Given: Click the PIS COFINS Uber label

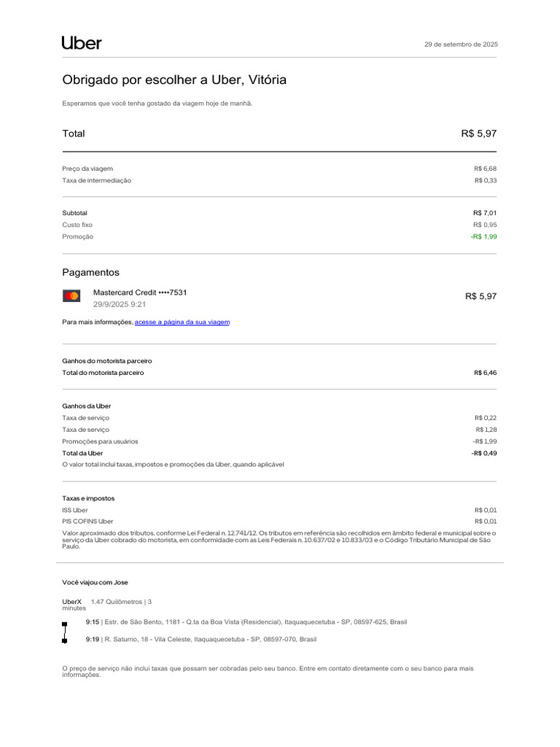Looking at the screenshot, I should pyautogui.click(x=87, y=522).
